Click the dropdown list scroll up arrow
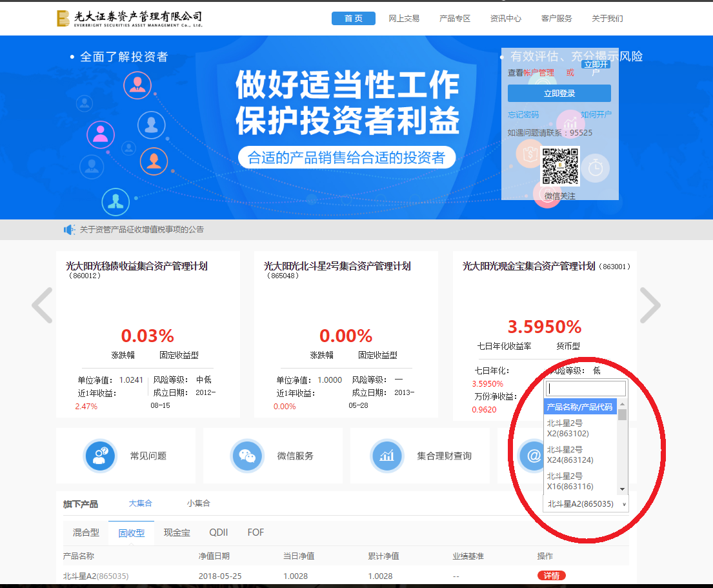This screenshot has width=713, height=588. (623, 404)
